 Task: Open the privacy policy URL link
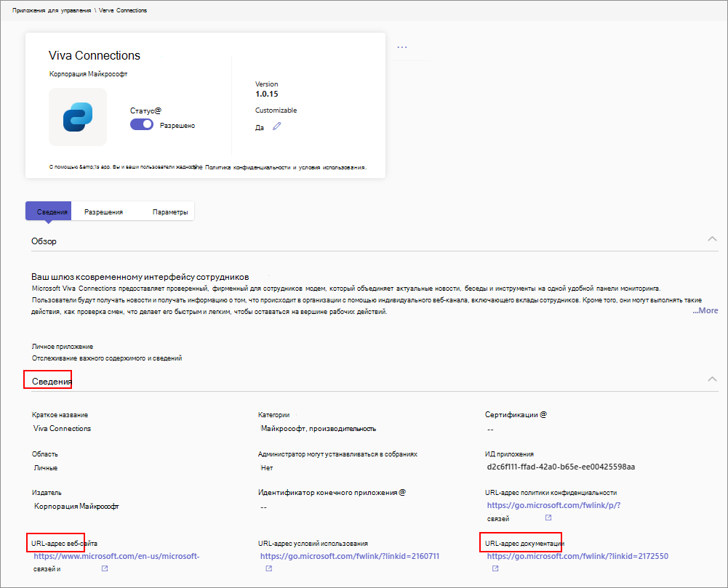[553, 505]
